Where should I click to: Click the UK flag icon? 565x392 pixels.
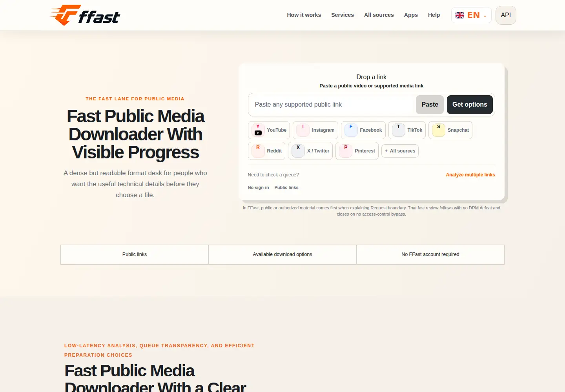[460, 15]
